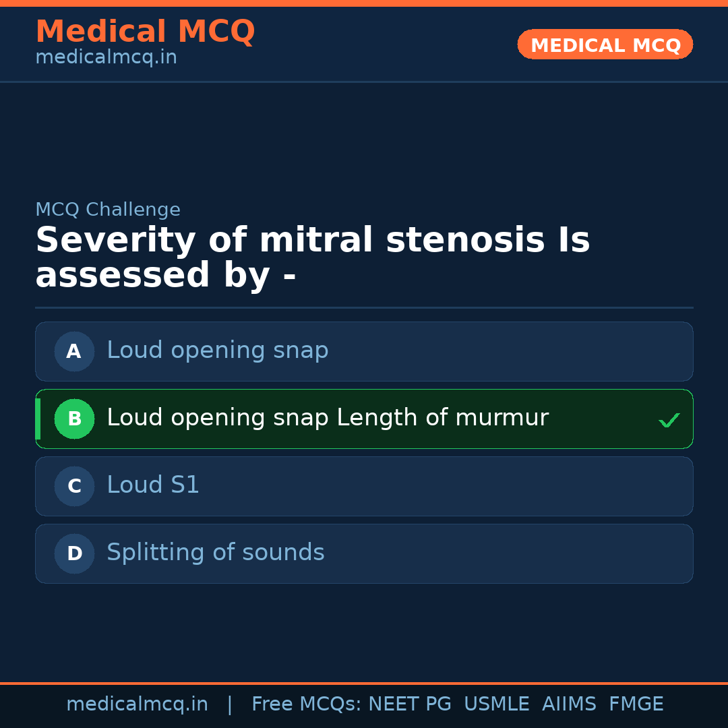Click the mitral stenosis question heading

[312, 258]
